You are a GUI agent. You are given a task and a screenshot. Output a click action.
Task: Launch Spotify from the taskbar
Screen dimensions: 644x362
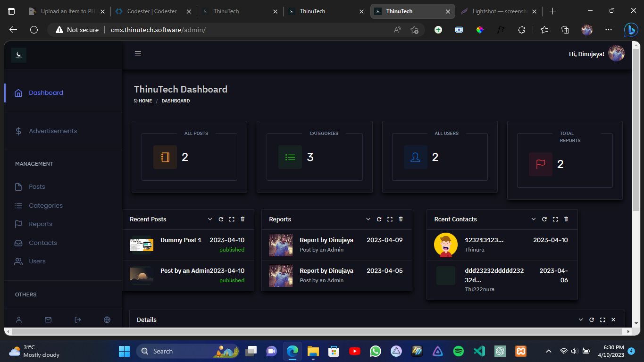tap(458, 351)
